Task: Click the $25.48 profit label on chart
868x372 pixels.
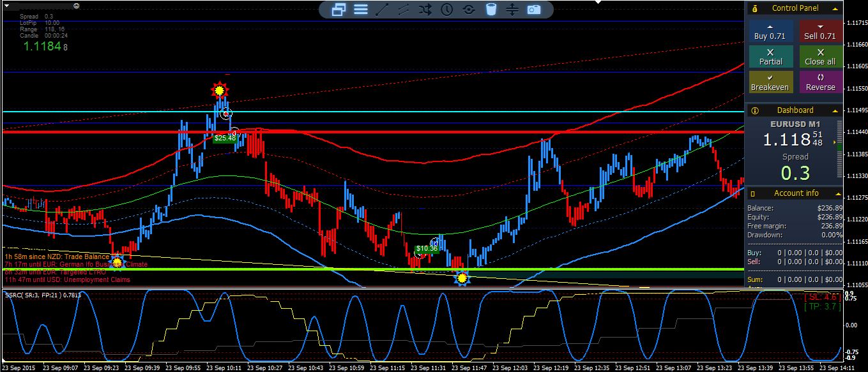Action: point(225,138)
